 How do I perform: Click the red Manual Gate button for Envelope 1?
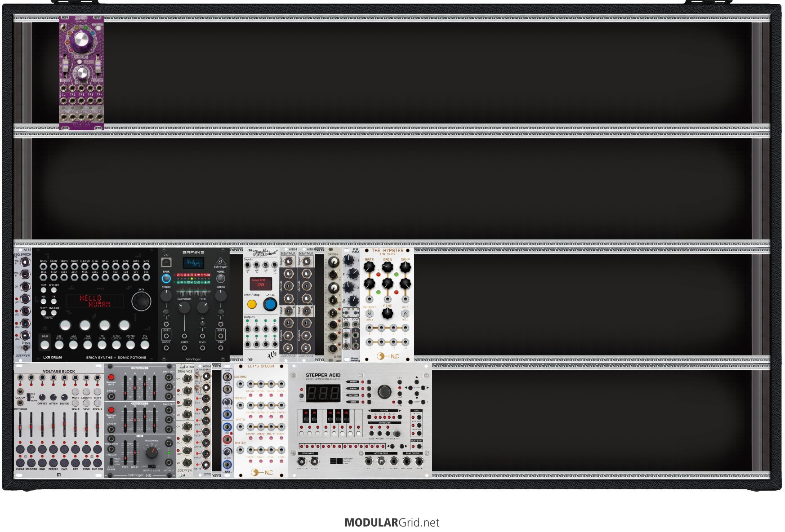tap(111, 377)
